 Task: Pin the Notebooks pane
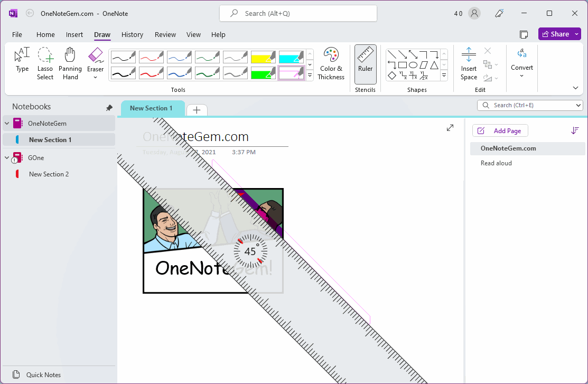(109, 108)
